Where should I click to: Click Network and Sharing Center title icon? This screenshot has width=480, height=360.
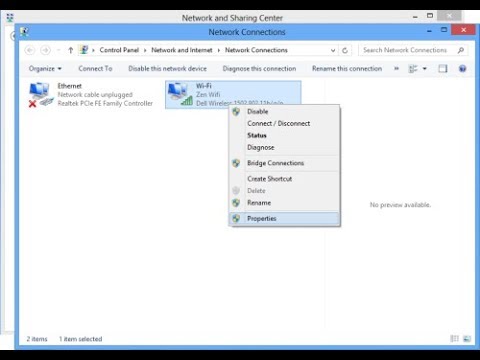[x=10, y=18]
